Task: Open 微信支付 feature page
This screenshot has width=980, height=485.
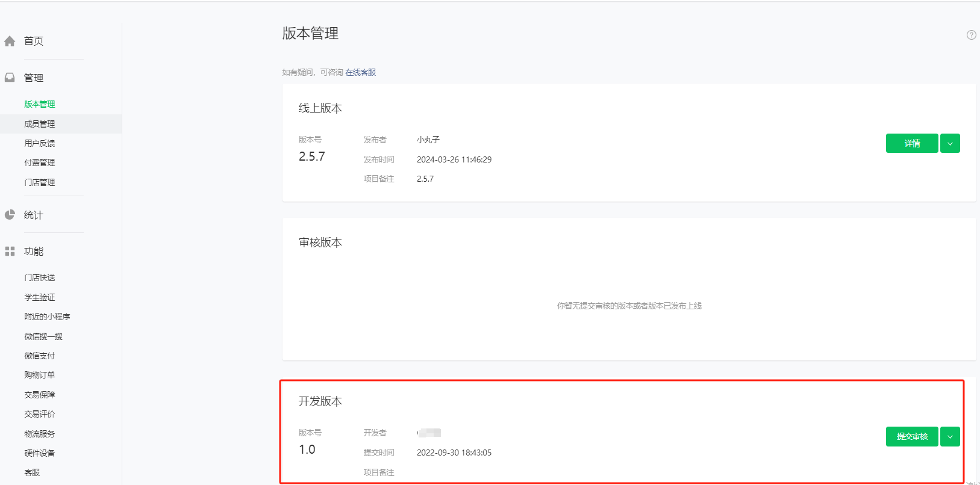Action: point(40,356)
